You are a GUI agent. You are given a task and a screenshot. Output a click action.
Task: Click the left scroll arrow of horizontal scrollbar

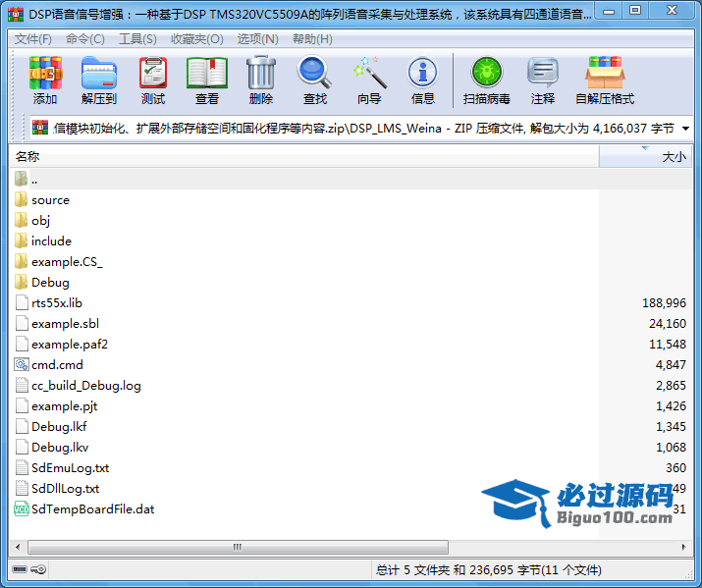(18, 547)
